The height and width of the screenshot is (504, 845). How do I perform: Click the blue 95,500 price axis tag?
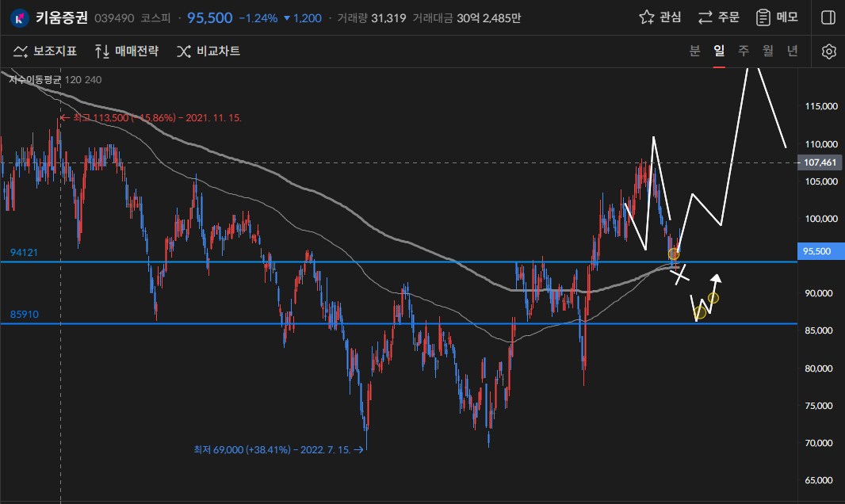click(820, 251)
